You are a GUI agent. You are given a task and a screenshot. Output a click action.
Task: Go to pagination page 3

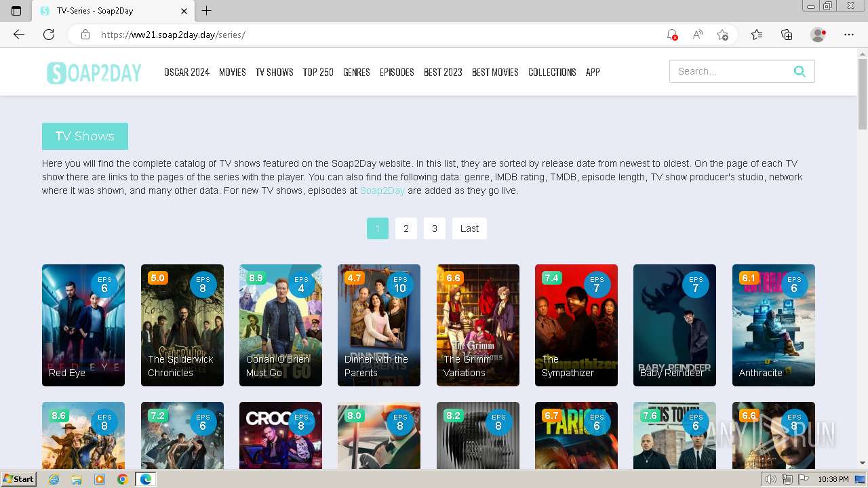(x=435, y=228)
